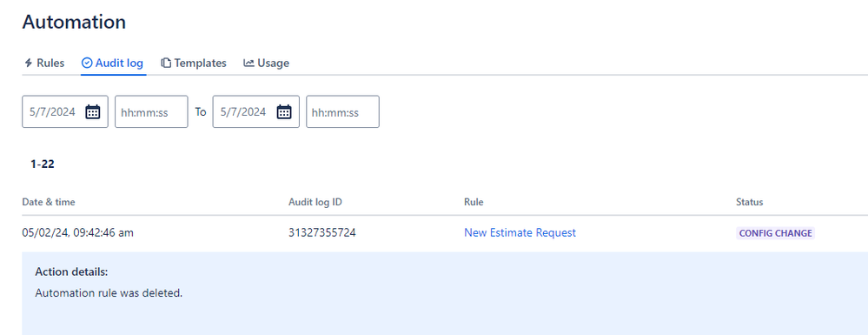868x335 pixels.
Task: Click the start date field showing 5/7/2024
Action: click(x=65, y=111)
